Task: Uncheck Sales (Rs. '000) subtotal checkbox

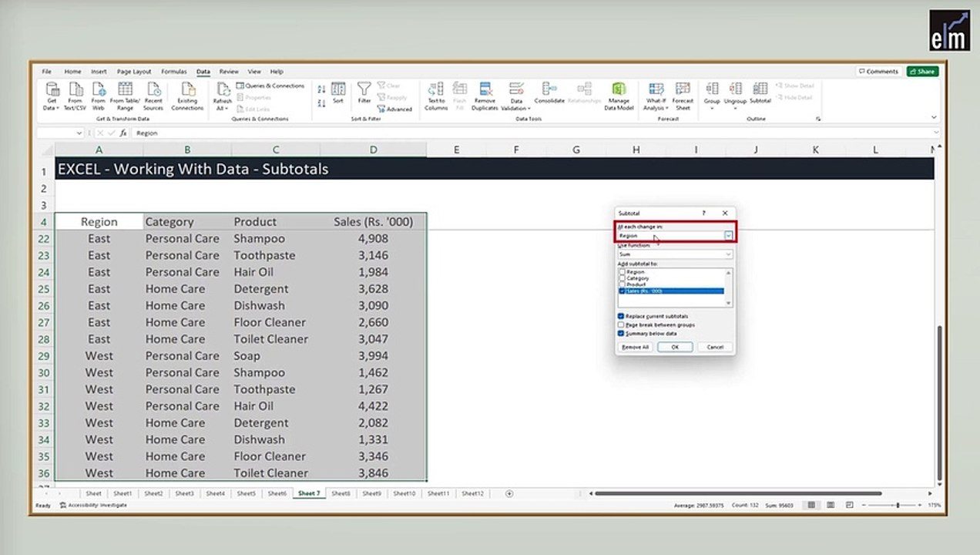Action: click(x=622, y=291)
